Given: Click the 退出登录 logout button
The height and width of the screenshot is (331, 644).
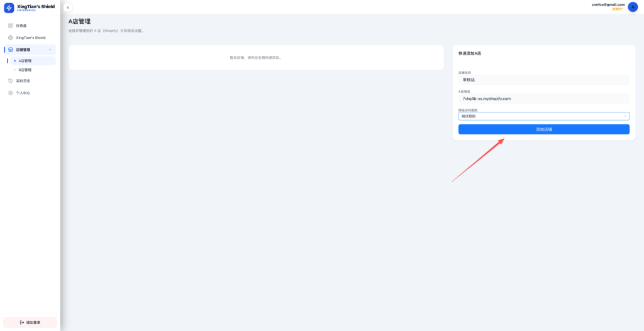Looking at the screenshot, I should (x=30, y=322).
